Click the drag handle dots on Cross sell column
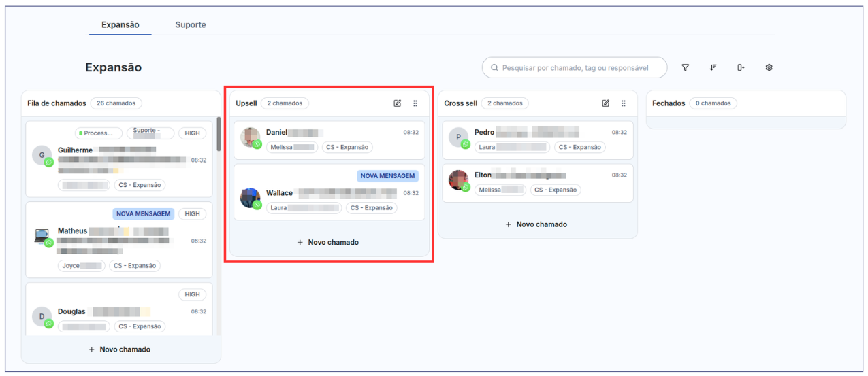 coord(624,103)
